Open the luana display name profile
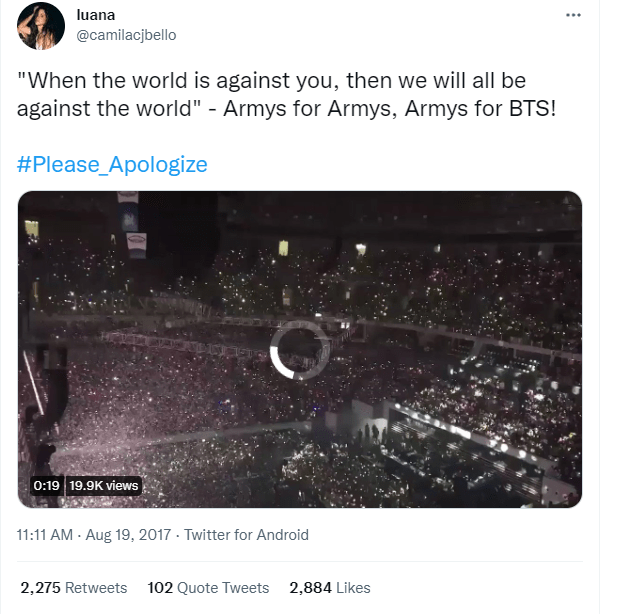Image resolution: width=623 pixels, height=614 pixels. tap(96, 14)
